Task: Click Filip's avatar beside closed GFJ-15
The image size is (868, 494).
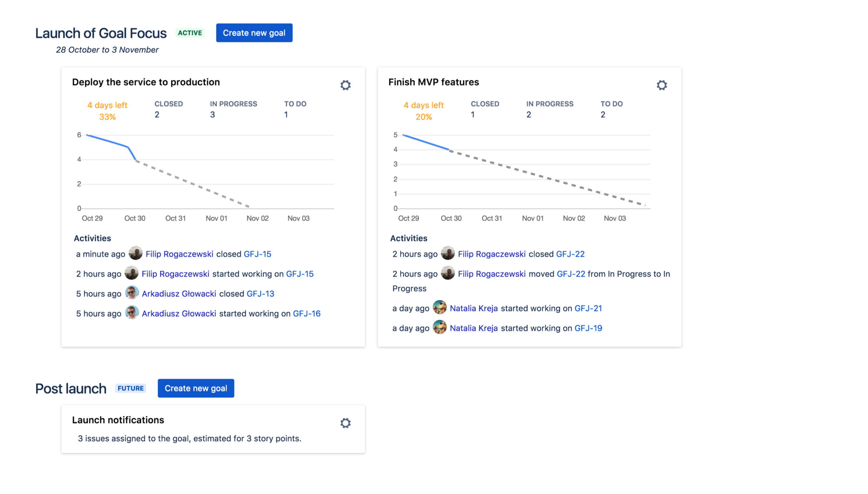Action: tap(136, 253)
